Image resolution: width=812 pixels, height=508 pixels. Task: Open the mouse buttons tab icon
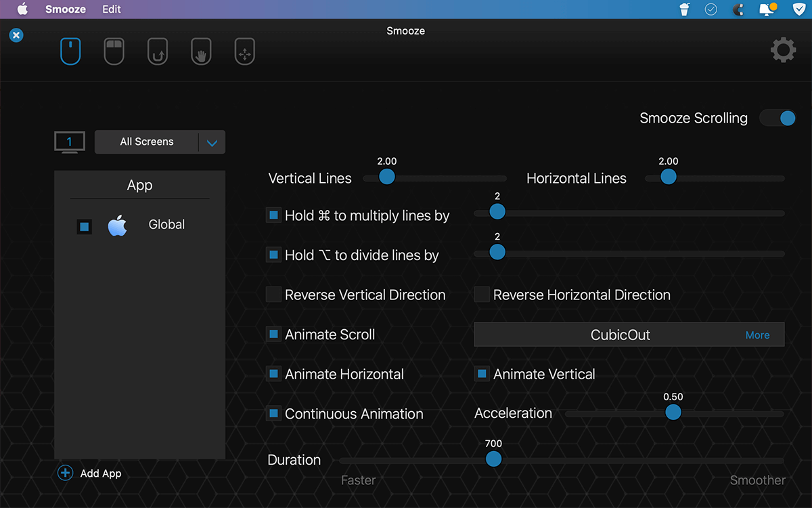(x=114, y=51)
